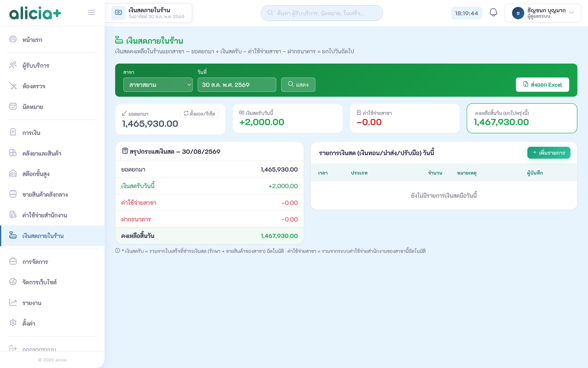This screenshot has height=368, width=588.
Task: Click the คงเหลือสิ้นวัน total row 1,467,930.00
Action: click(209, 236)
